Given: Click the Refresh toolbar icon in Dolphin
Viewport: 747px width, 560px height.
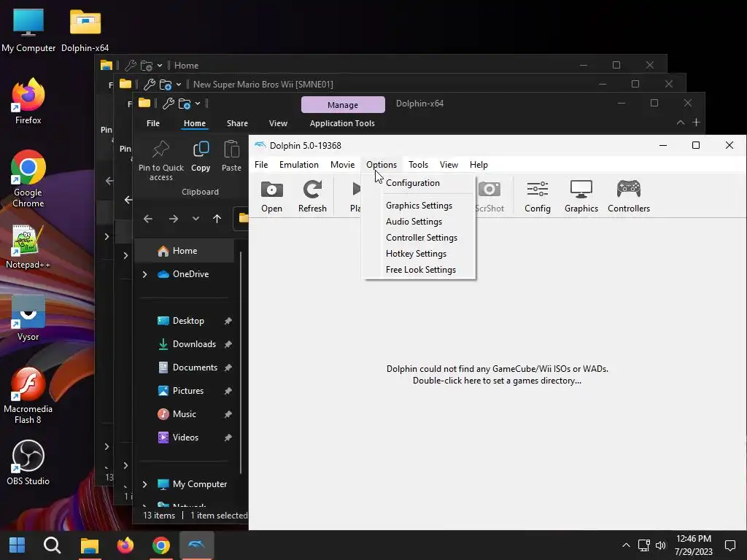Looking at the screenshot, I should tap(312, 196).
